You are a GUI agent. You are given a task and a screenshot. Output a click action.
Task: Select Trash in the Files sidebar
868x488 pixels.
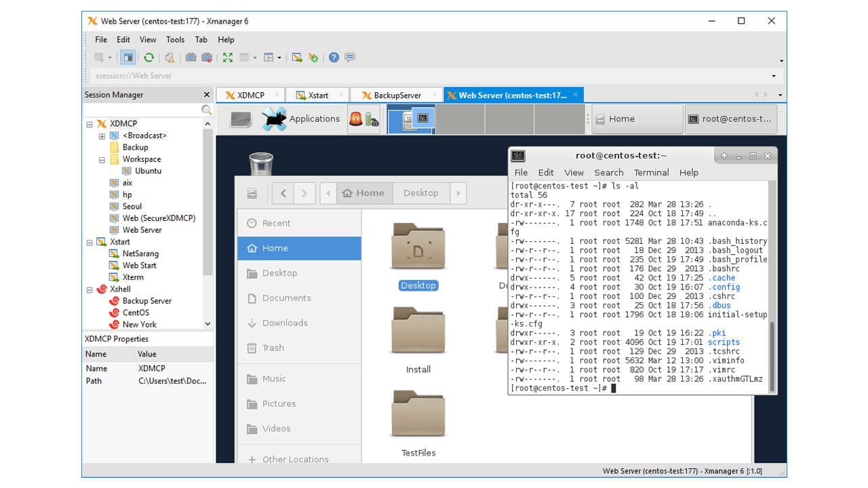273,348
